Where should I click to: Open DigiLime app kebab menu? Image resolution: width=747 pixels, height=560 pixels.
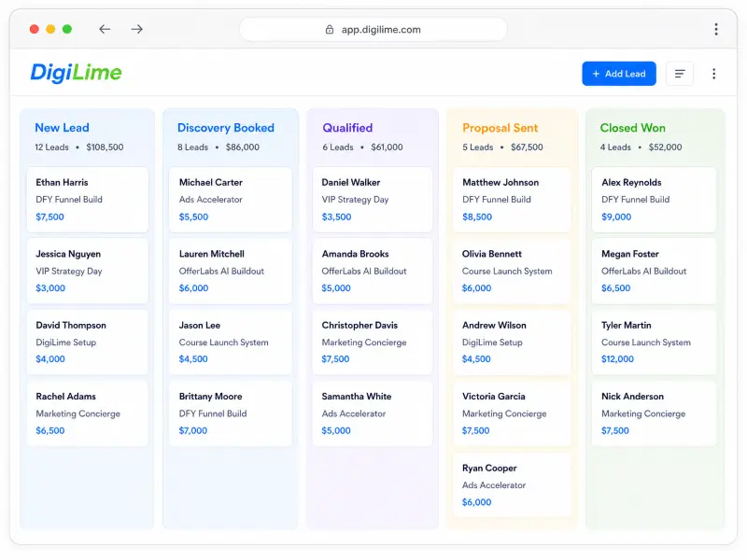[713, 74]
